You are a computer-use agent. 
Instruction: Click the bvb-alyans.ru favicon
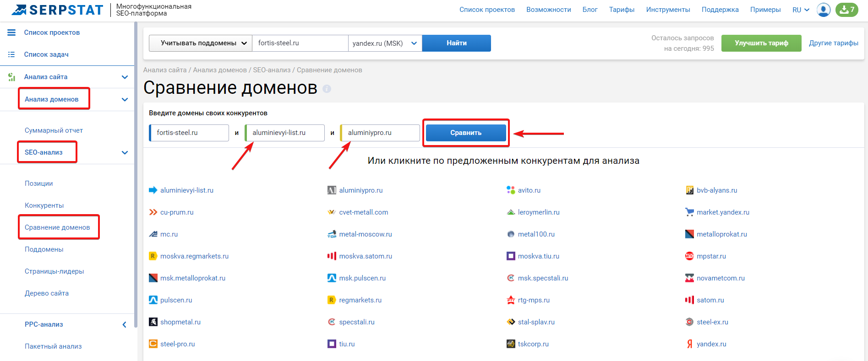(x=690, y=190)
